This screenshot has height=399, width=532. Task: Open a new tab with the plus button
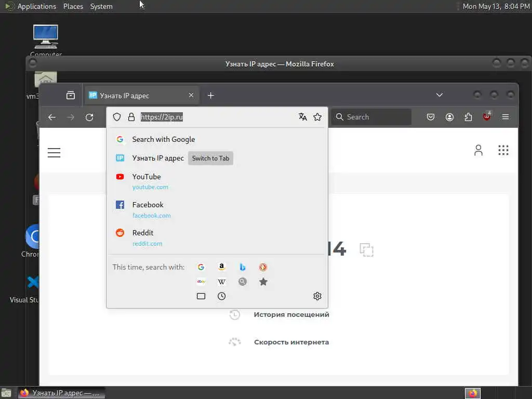pos(211,96)
